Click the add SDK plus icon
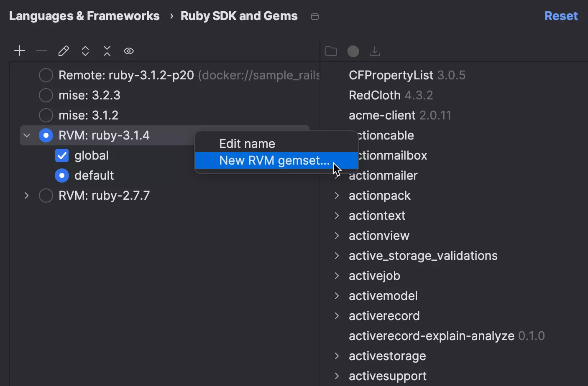Viewport: 588px width, 386px height. coord(20,51)
